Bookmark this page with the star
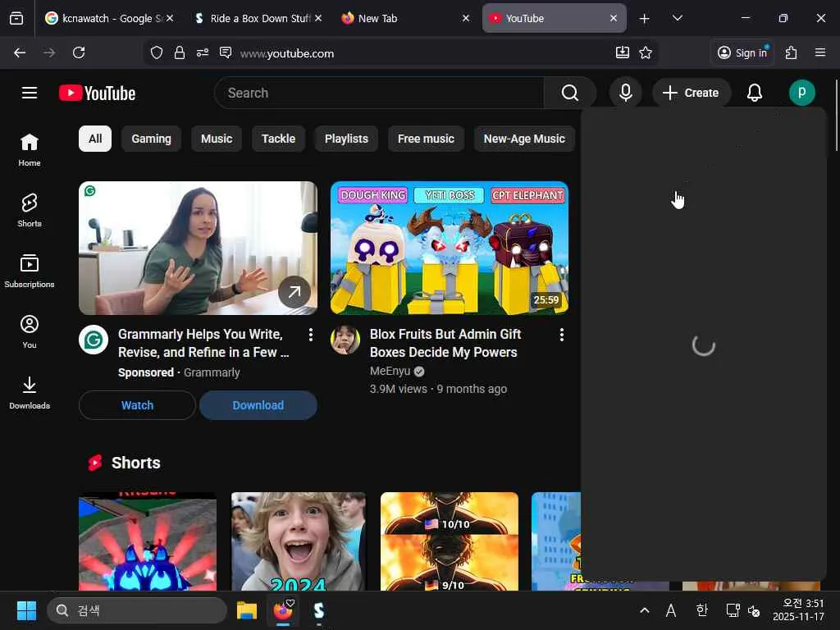 (646, 52)
